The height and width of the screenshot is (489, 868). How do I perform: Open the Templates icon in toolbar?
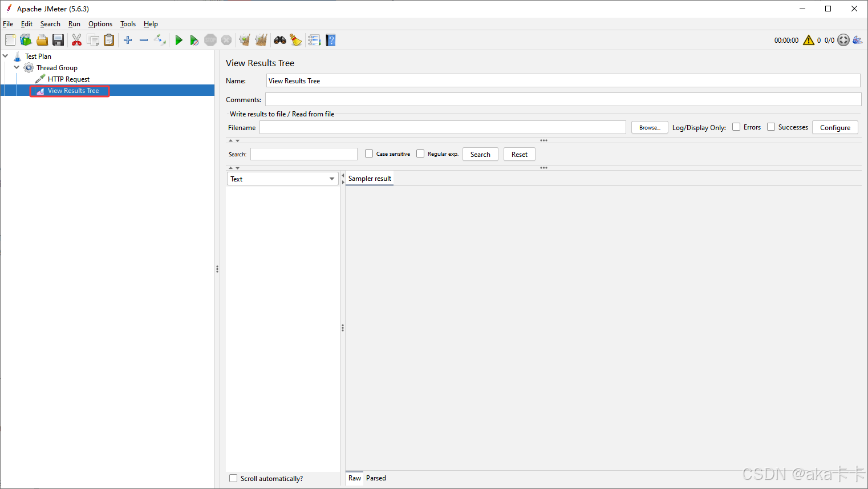(26, 40)
